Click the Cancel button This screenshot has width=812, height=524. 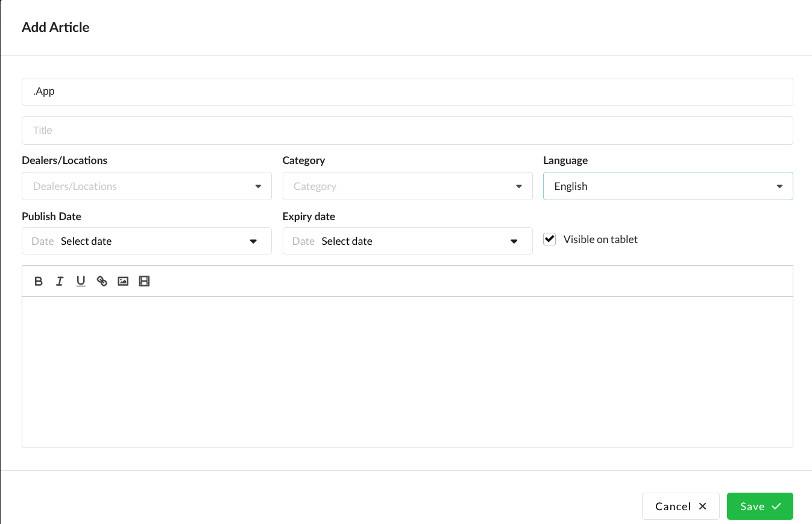[x=681, y=507]
